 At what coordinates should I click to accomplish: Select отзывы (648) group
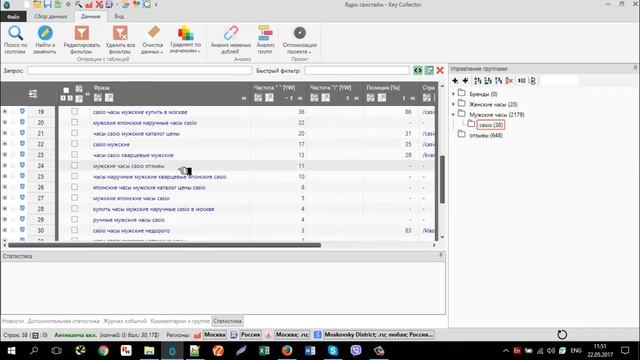(x=486, y=135)
